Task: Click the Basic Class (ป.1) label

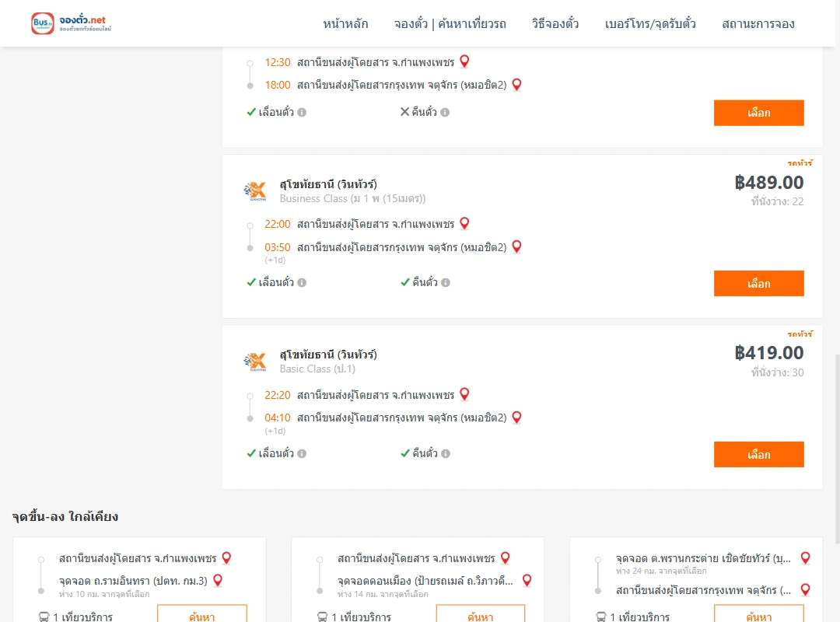Action: pyautogui.click(x=317, y=369)
